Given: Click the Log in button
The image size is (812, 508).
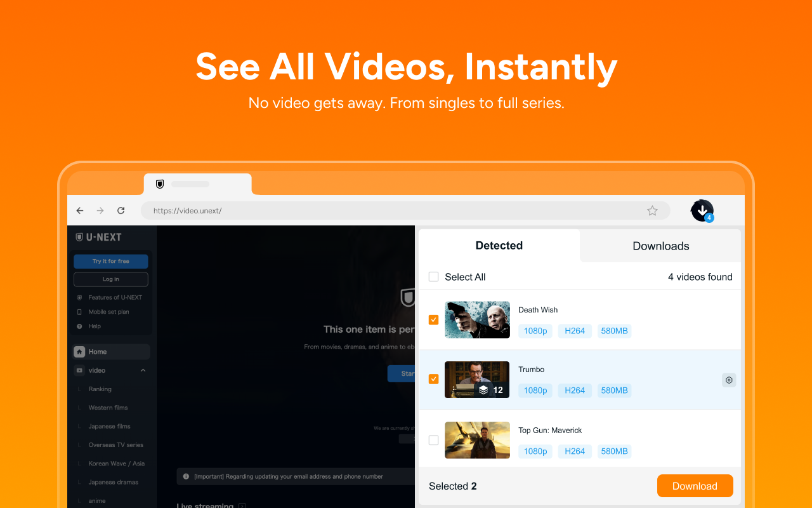Looking at the screenshot, I should click(x=111, y=279).
